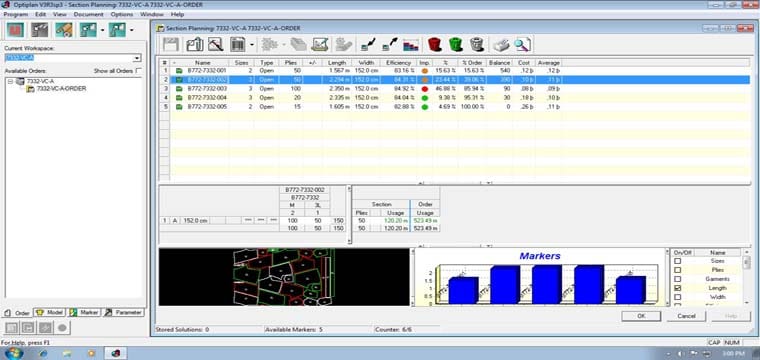This screenshot has width=760, height=360.
Task: Click the grayed scatter pieces icon in toolbar
Action: pos(269,45)
